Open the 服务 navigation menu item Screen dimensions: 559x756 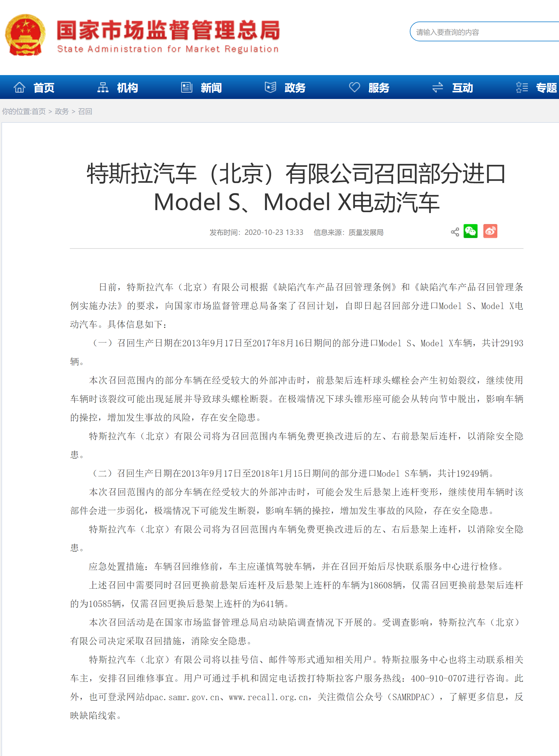click(x=379, y=88)
